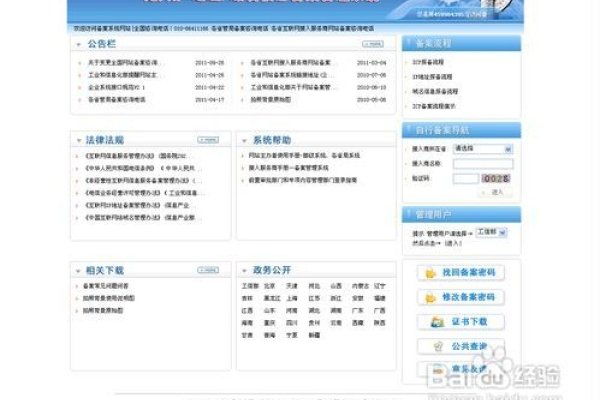This screenshot has width=600, height=400.
Task: Select 黑龙江 in 政务公开 list
Action: [272, 298]
